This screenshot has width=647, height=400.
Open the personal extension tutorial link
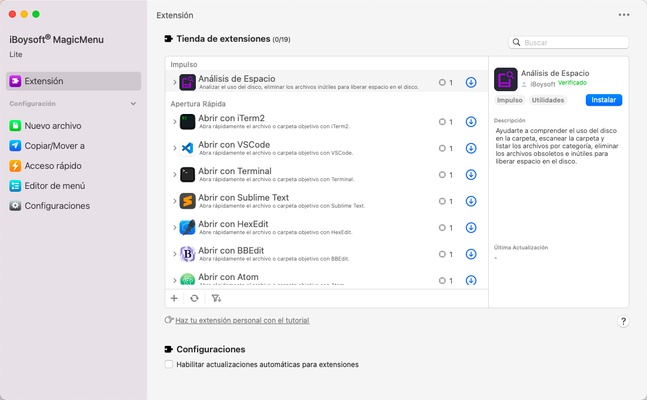(241, 320)
